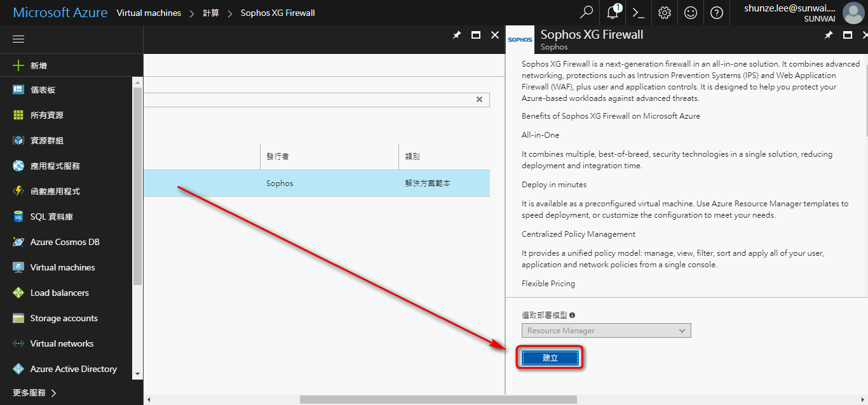Click the sidebar scroll down arrow
Screen dimensions: 868x405
[137, 375]
